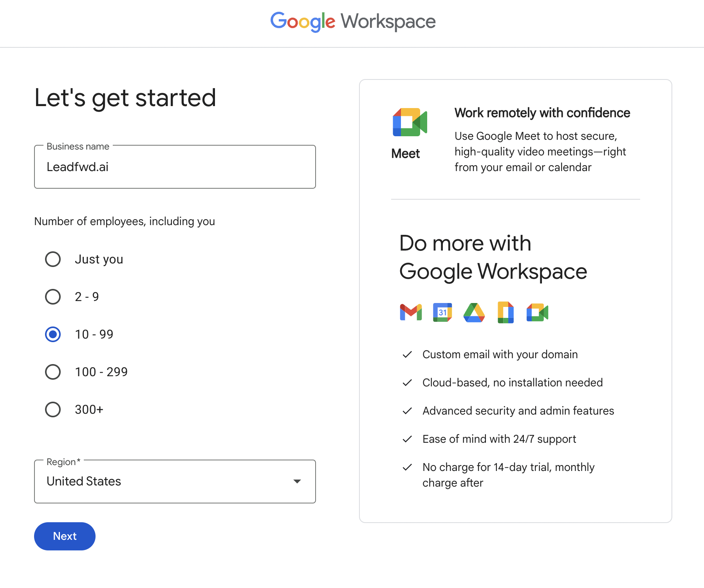Click the checkmark beside Custom email
The width and height of the screenshot is (704, 588).
[x=407, y=355]
